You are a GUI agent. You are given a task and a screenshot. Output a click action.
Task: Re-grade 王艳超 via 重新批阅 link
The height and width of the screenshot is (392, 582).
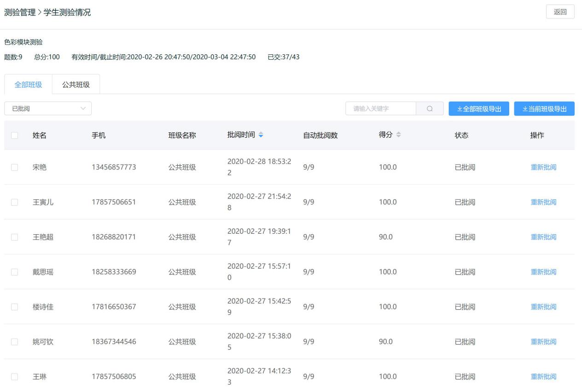click(543, 237)
